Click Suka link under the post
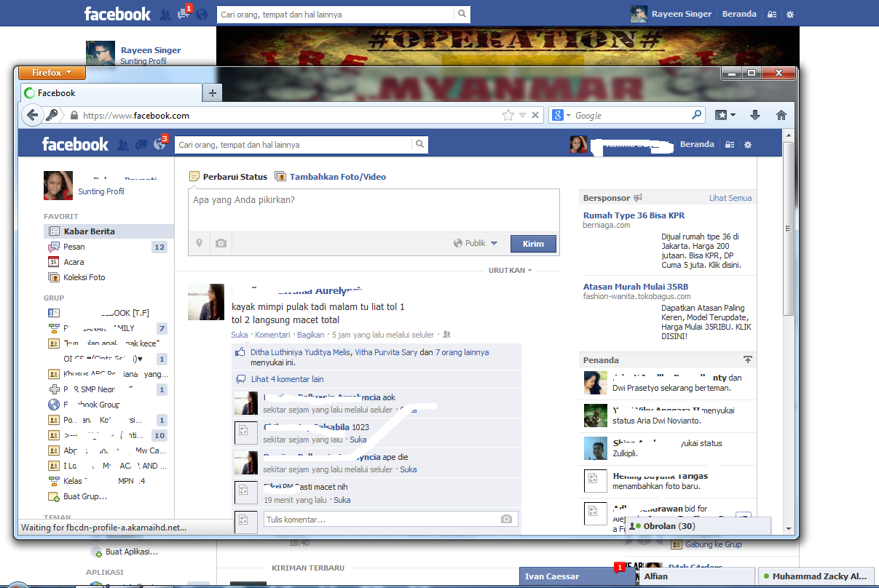879x588 pixels. [x=239, y=335]
